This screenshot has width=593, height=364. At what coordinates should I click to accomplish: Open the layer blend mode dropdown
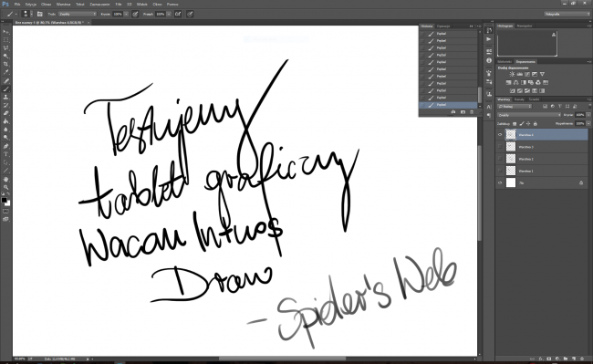coord(529,115)
